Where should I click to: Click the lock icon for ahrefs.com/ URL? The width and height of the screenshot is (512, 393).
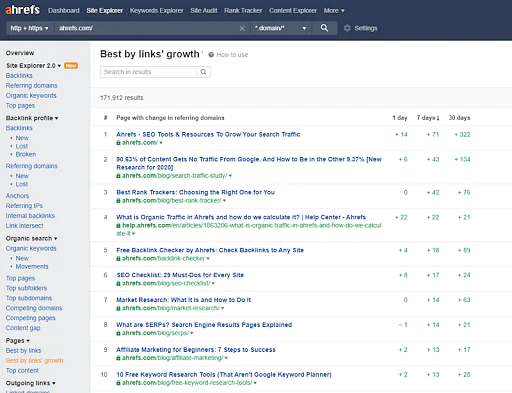tap(118, 143)
